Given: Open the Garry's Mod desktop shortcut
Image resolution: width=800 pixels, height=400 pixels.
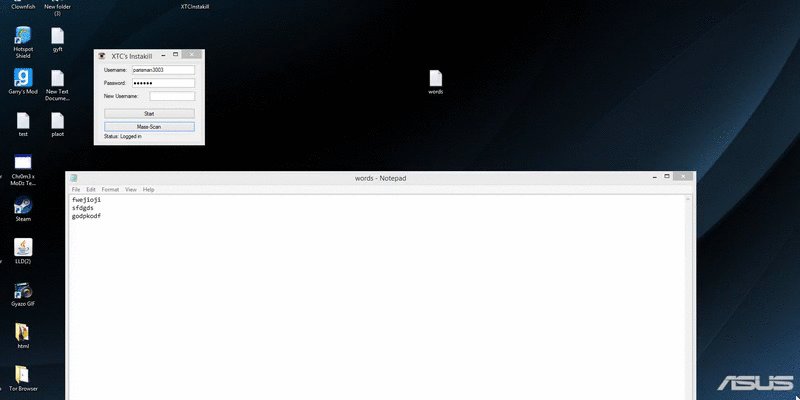Looking at the screenshot, I should (x=23, y=82).
